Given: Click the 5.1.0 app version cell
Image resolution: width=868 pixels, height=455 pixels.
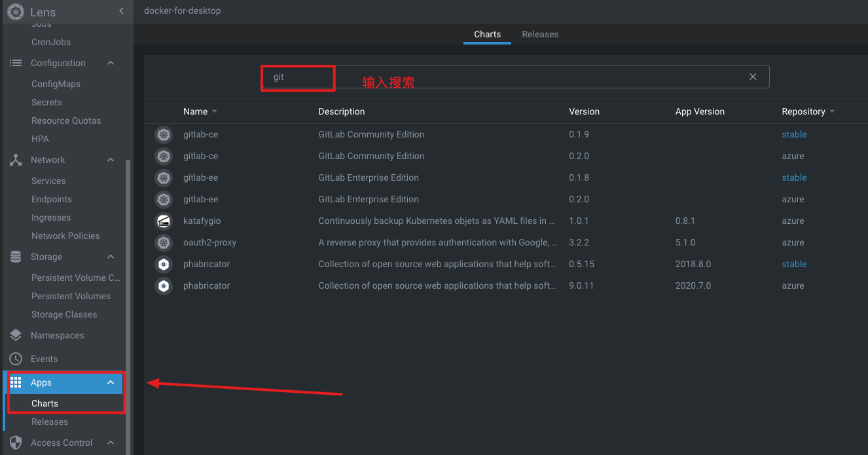Looking at the screenshot, I should 685,242.
